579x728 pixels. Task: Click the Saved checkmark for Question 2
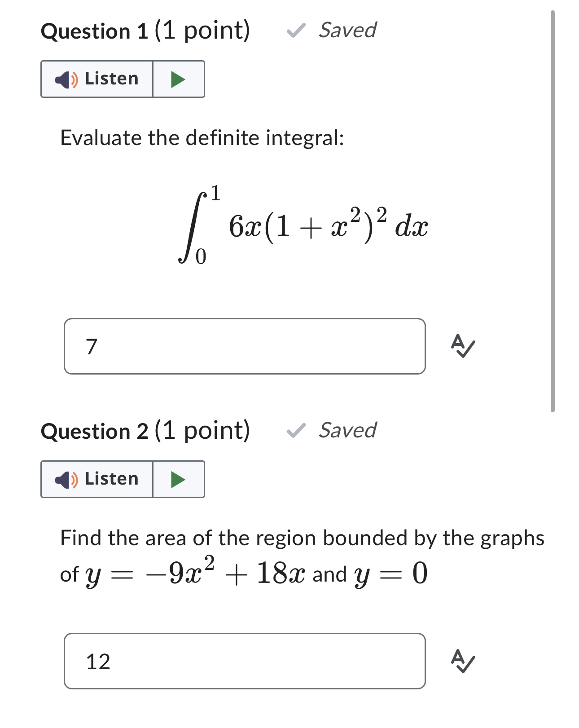[x=296, y=431]
